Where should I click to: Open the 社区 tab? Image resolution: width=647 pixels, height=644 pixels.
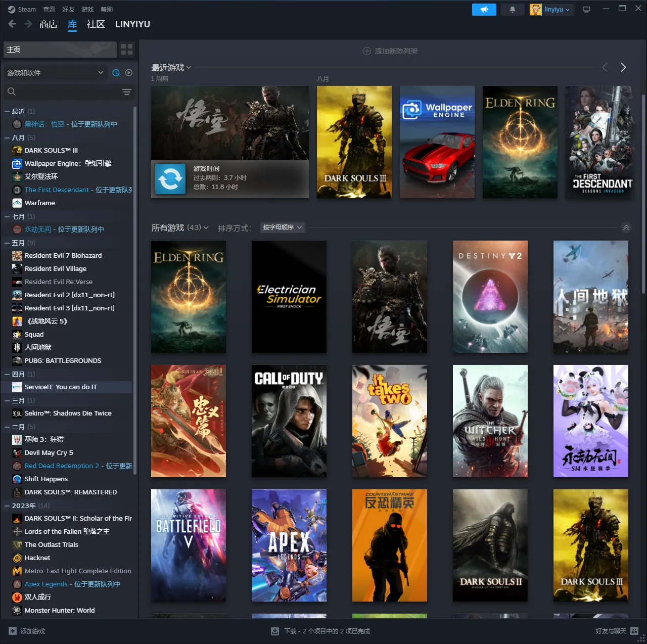(96, 24)
